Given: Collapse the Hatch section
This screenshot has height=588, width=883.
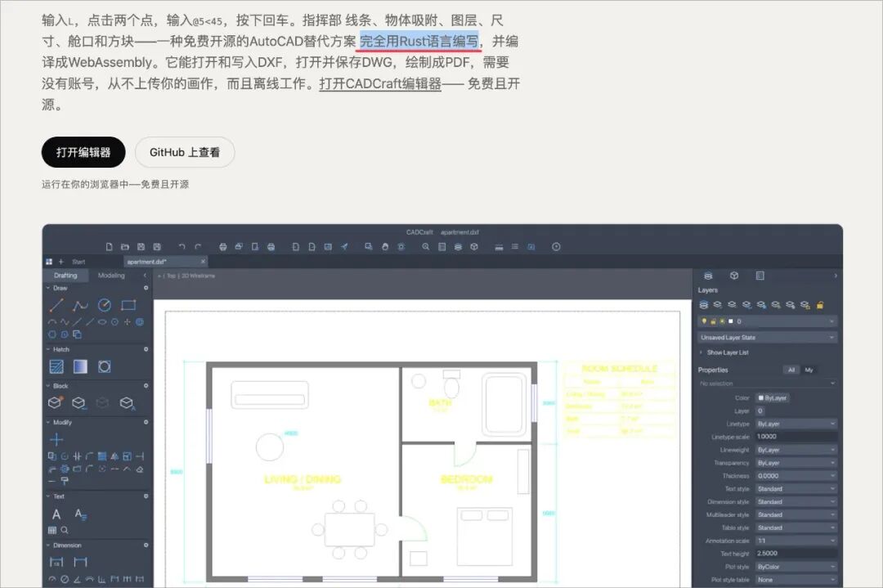Looking at the screenshot, I should [48, 349].
